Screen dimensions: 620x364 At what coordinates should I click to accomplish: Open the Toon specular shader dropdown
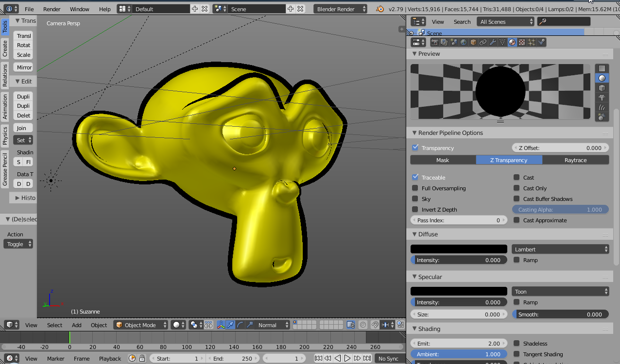pos(560,291)
